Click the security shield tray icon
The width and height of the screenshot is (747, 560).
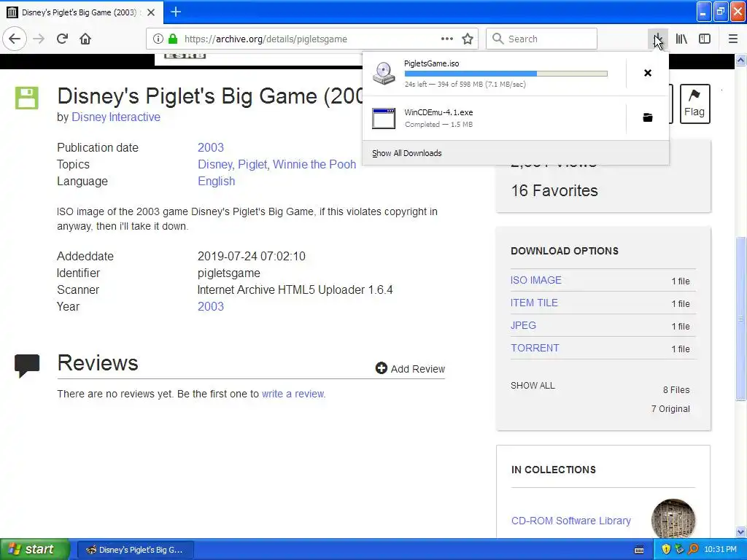coord(665,550)
